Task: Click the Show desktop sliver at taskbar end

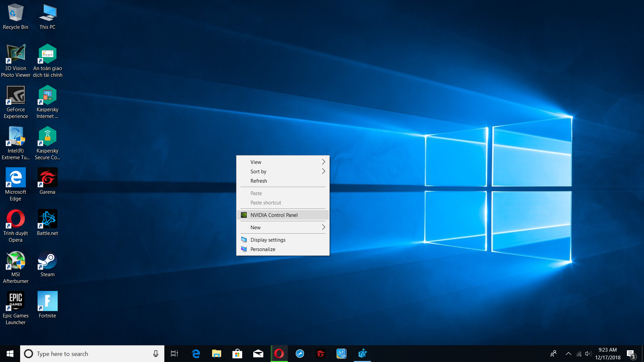Action: coord(643,354)
